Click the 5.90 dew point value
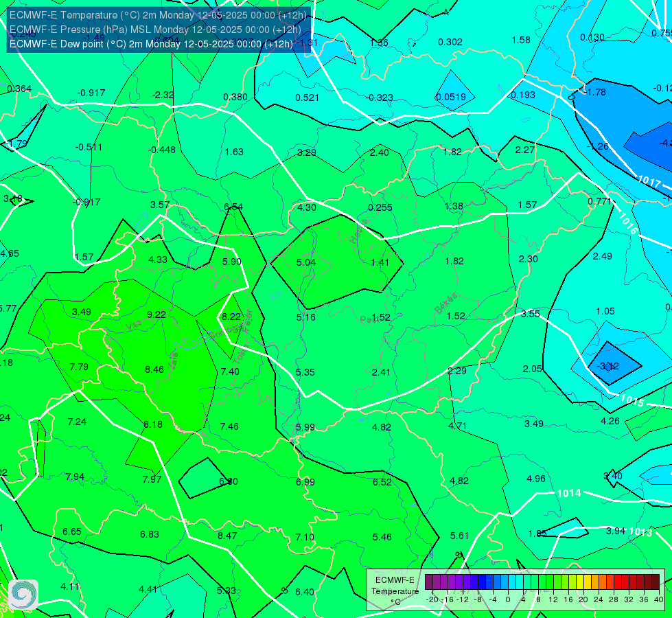Image resolution: width=672 pixels, height=618 pixels. tap(232, 262)
